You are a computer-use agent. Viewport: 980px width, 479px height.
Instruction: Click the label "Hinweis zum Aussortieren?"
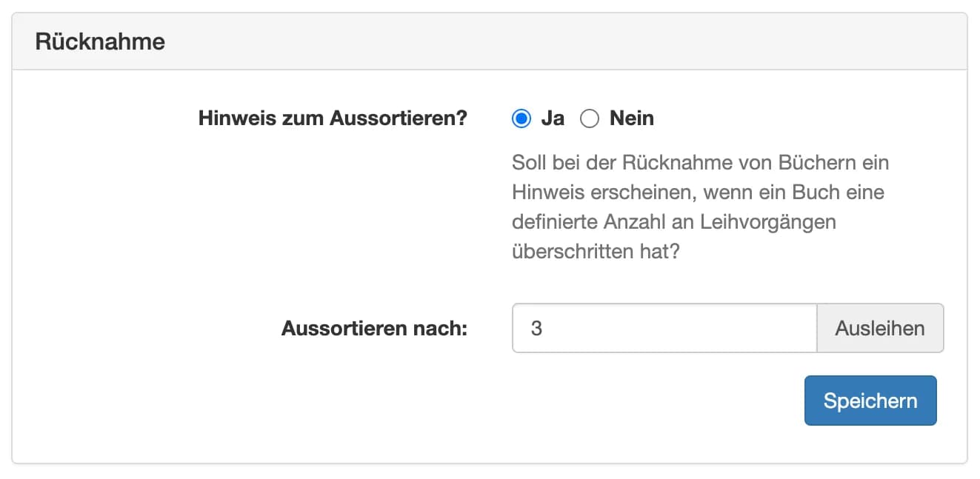click(x=331, y=118)
